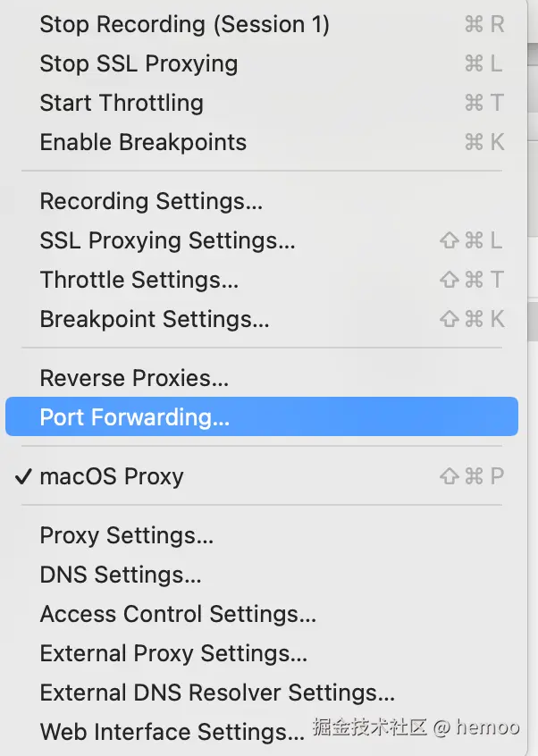Select Stop SSL Proxying
This screenshot has height=756, width=538.
[139, 64]
